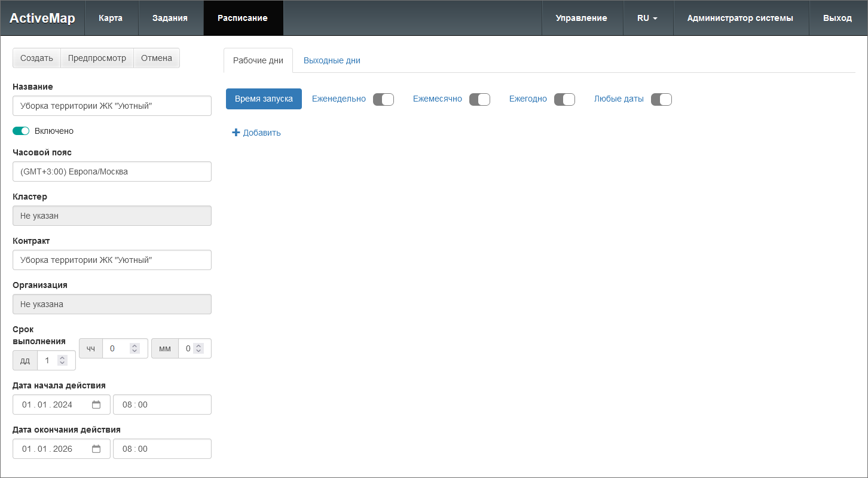Open the Контракт selection field
Screen dimensions: 868x478
pos(112,260)
